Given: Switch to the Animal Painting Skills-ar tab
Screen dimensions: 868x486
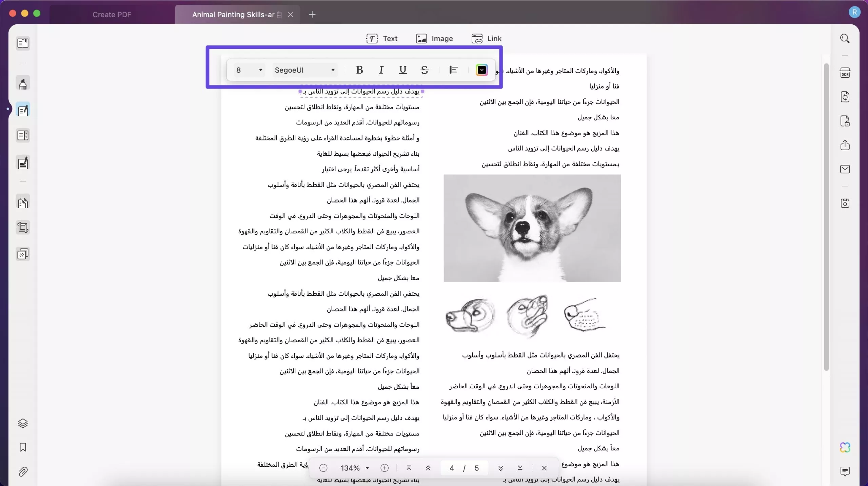Looking at the screenshot, I should point(233,14).
